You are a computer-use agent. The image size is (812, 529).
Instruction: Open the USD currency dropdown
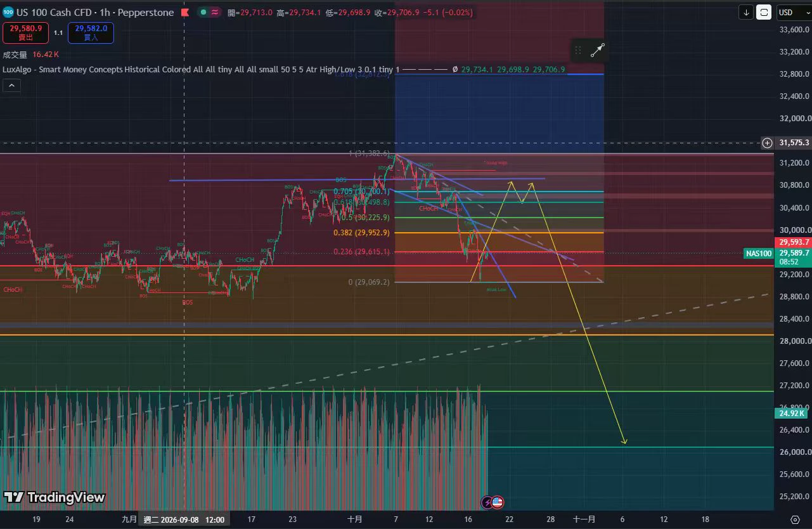794,12
